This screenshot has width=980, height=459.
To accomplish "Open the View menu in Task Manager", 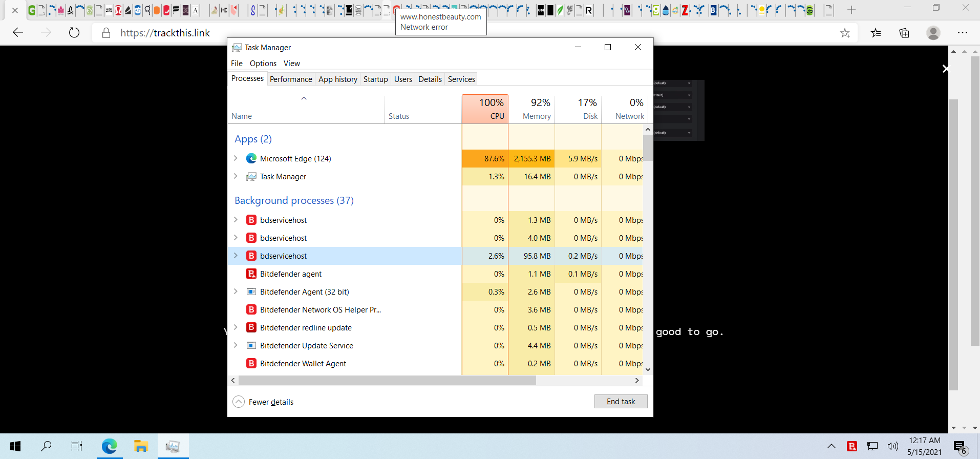I will 292,64.
